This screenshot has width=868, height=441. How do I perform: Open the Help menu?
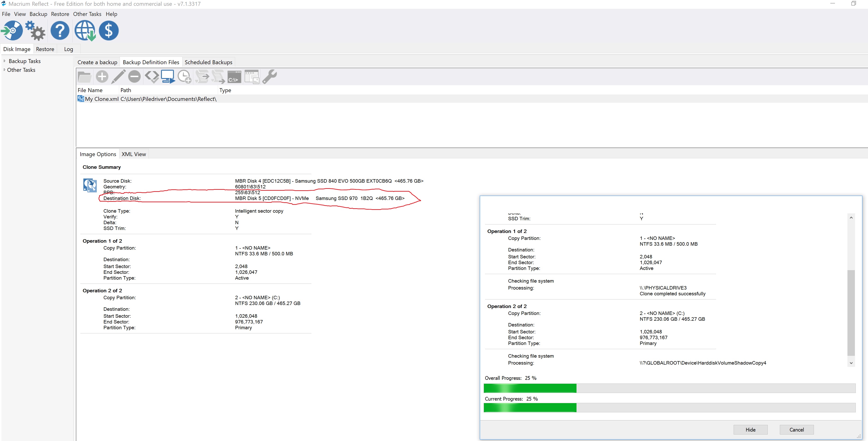[x=112, y=14]
